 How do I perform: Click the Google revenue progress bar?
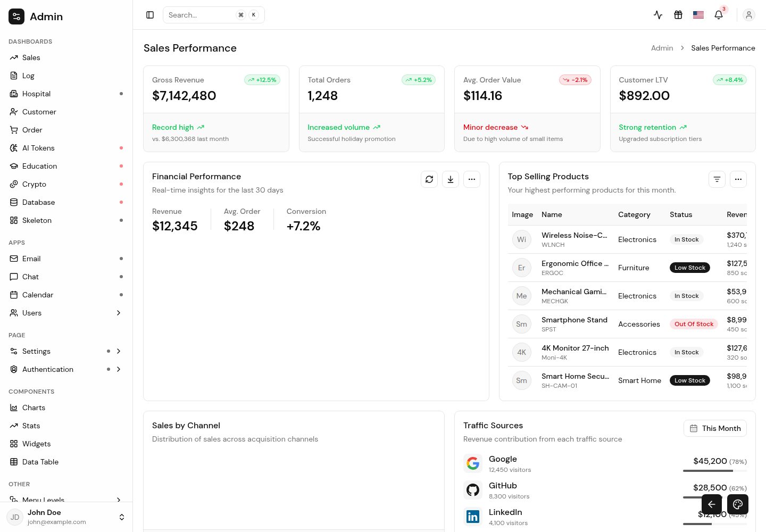click(715, 471)
